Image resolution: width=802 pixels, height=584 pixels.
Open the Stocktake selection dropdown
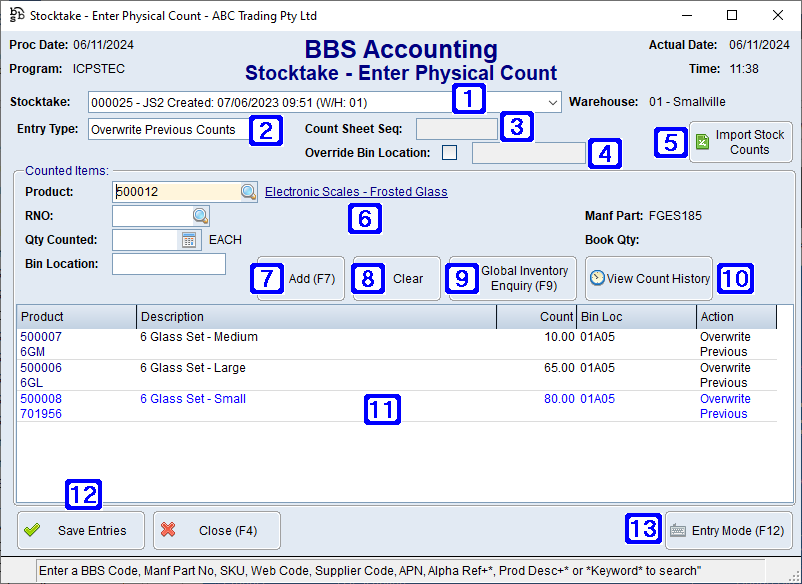point(551,102)
